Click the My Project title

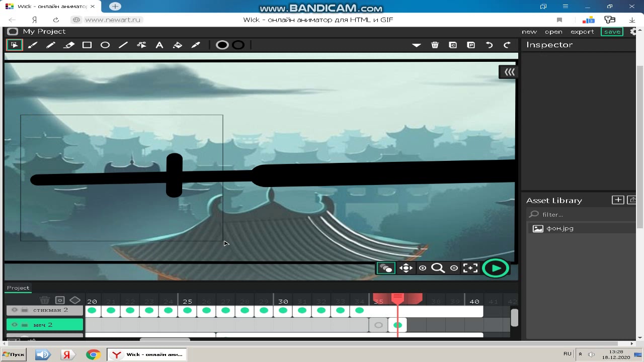44,32
